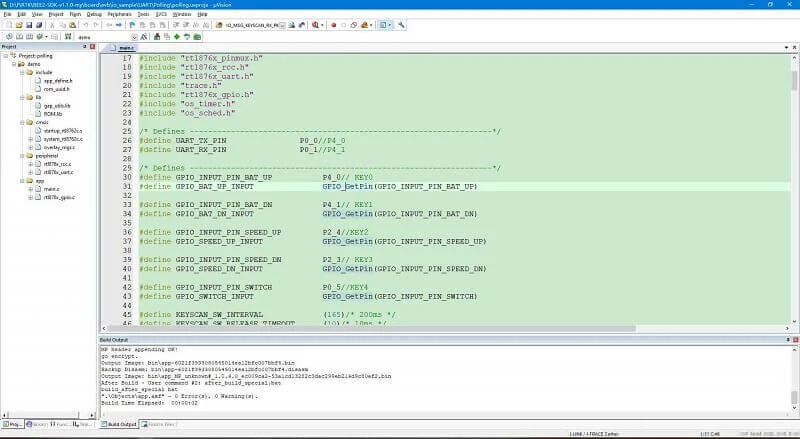The image size is (800, 439).
Task: Click the Manage Run-Time Environment green diamond
Action: [x=177, y=37]
